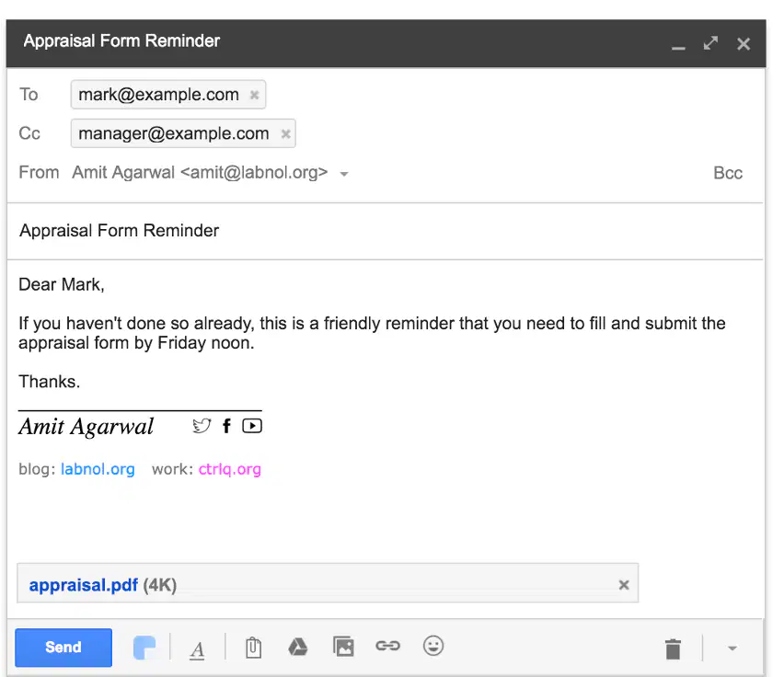Click the Twitter icon in signature
784x677 pixels.
tap(202, 426)
